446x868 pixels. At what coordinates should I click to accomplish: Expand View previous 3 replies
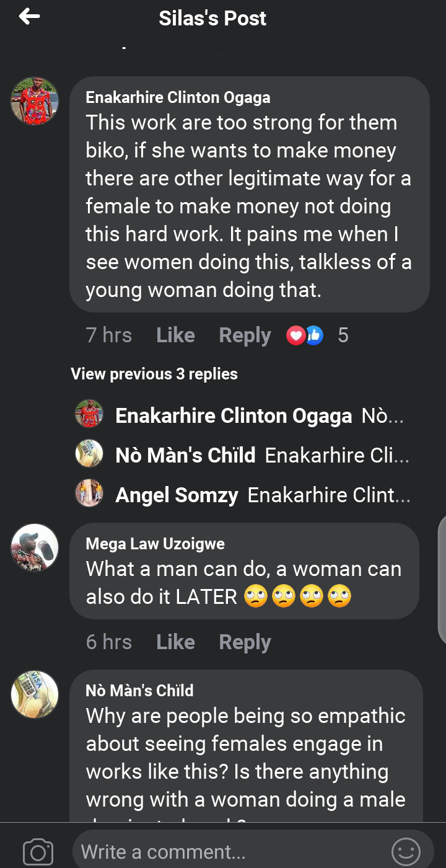(x=154, y=374)
